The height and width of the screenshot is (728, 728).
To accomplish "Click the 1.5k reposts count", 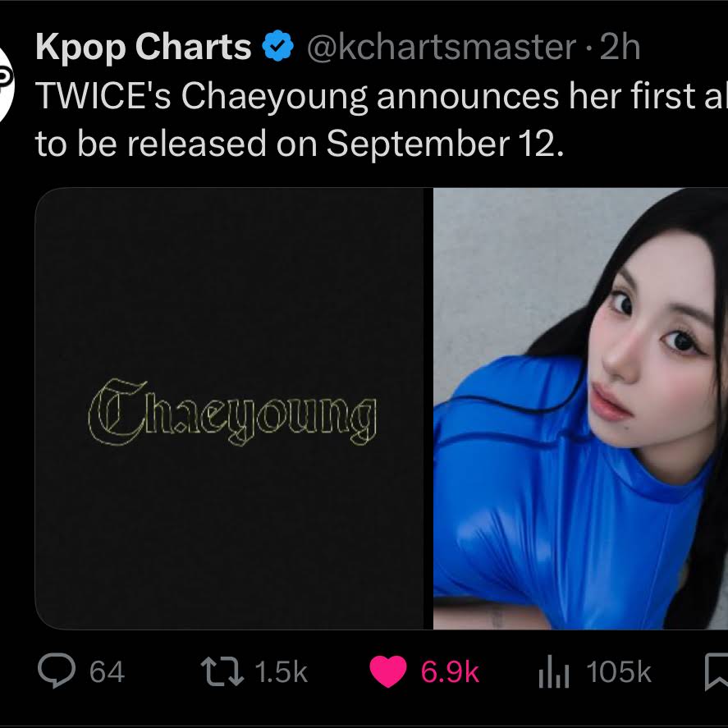I will tap(282, 671).
